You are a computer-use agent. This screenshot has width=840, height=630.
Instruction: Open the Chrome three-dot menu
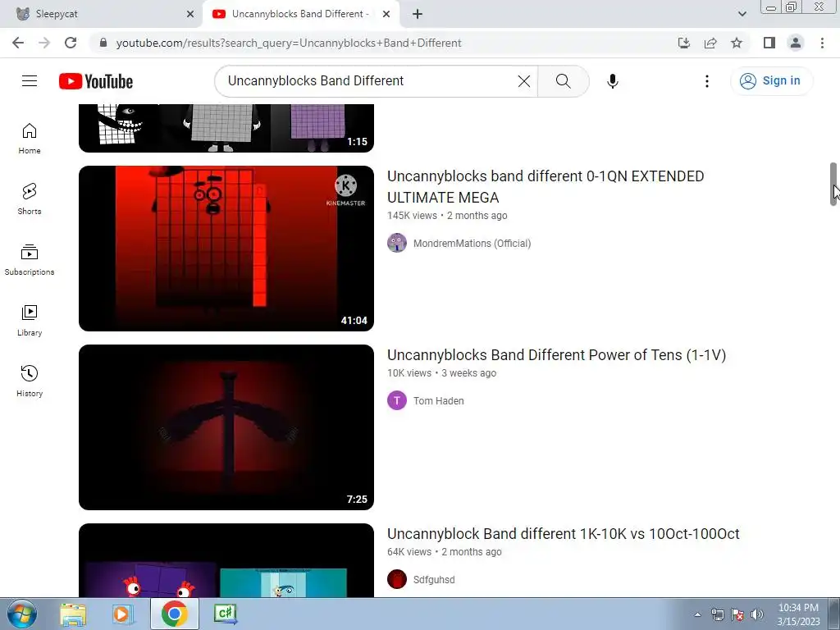(x=822, y=43)
